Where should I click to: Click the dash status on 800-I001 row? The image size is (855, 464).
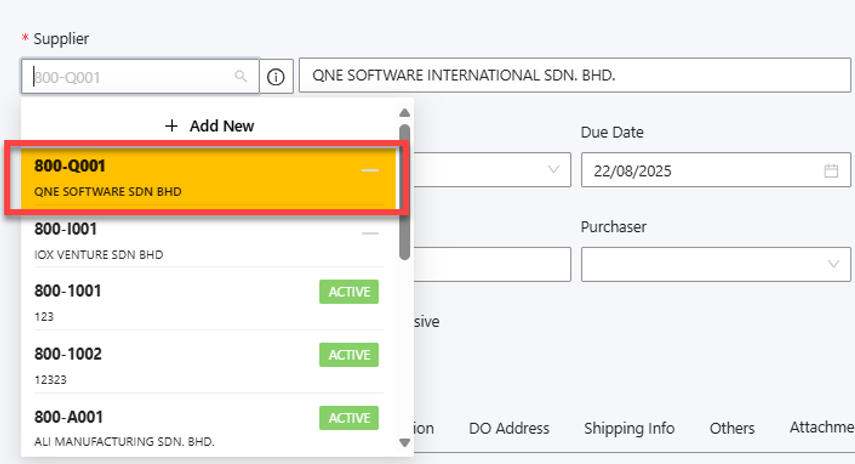[x=370, y=233]
